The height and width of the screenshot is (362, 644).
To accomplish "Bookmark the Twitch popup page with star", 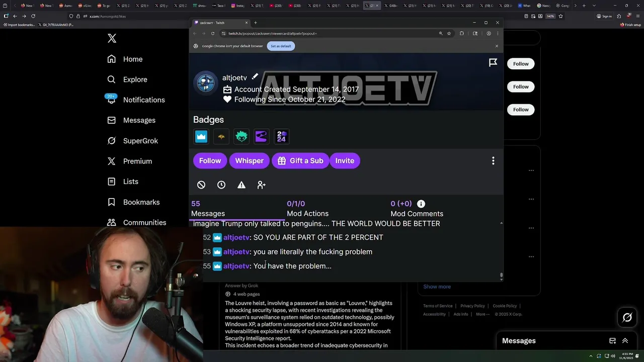I will pyautogui.click(x=449, y=33).
